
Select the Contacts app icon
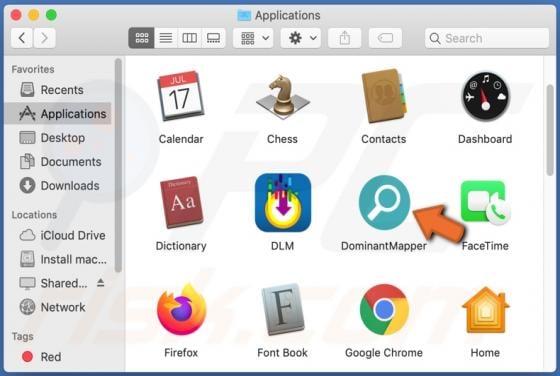click(x=384, y=96)
